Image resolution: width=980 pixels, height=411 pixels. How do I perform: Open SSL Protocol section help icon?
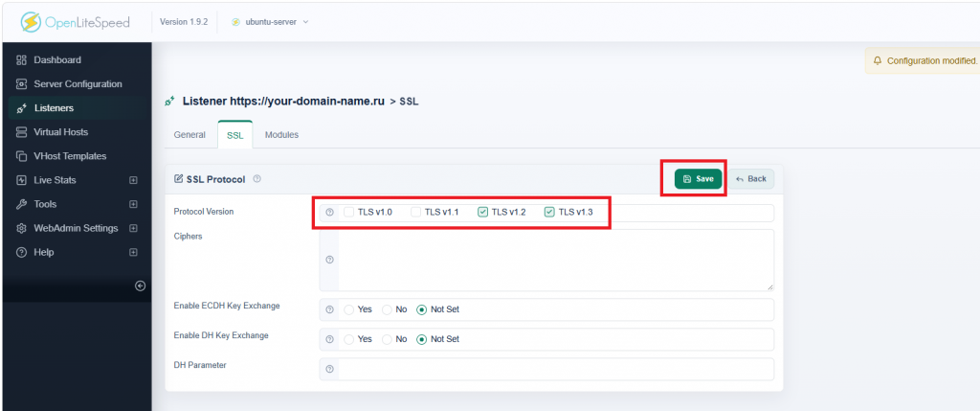(256, 179)
